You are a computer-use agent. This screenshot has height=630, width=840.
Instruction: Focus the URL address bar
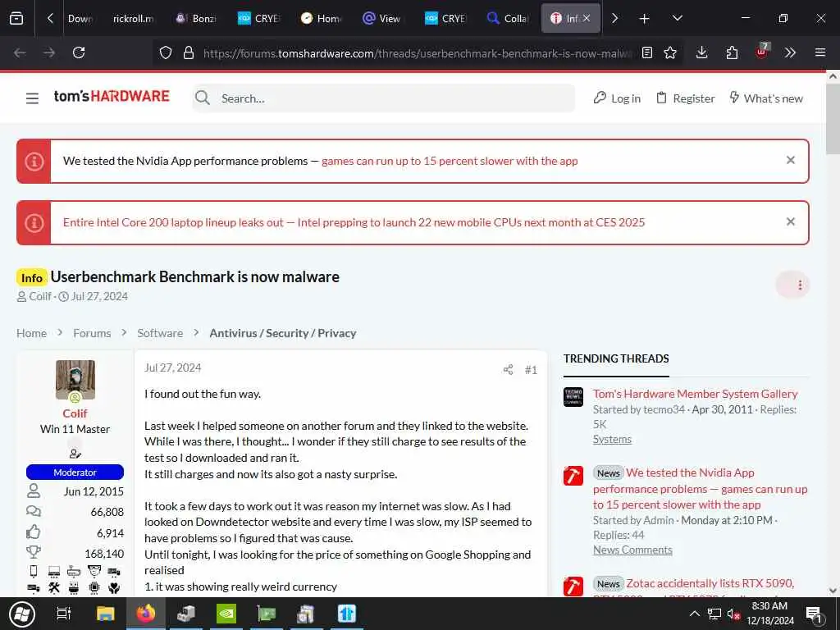click(x=418, y=52)
